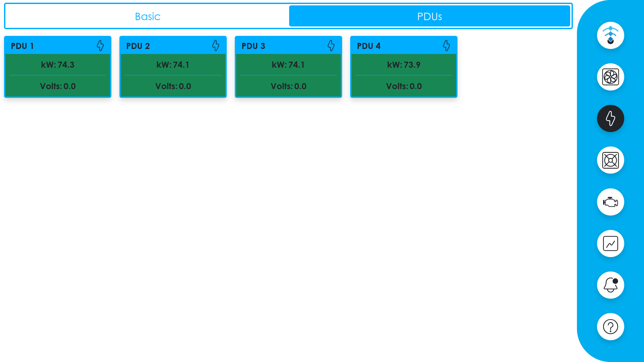Open notifications from the bell icon
The width and height of the screenshot is (644, 362).
point(610,285)
